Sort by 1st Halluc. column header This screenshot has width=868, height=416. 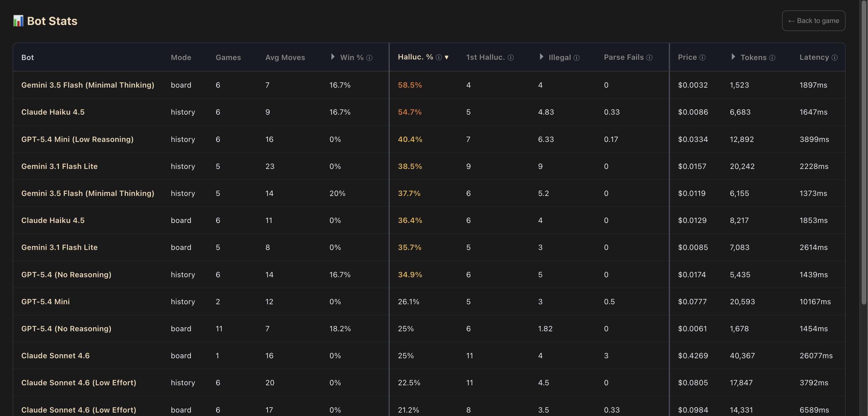[485, 57]
